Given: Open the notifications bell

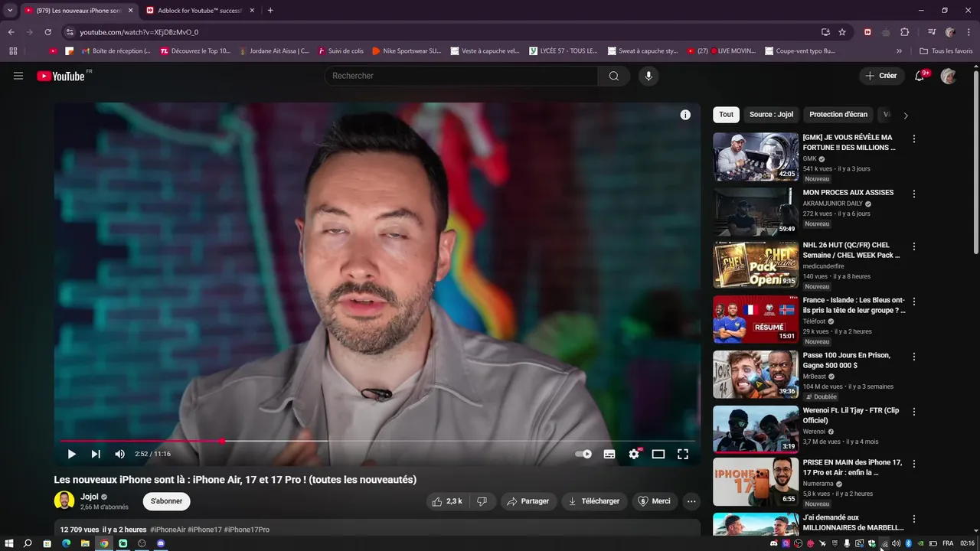Looking at the screenshot, I should [x=920, y=76].
